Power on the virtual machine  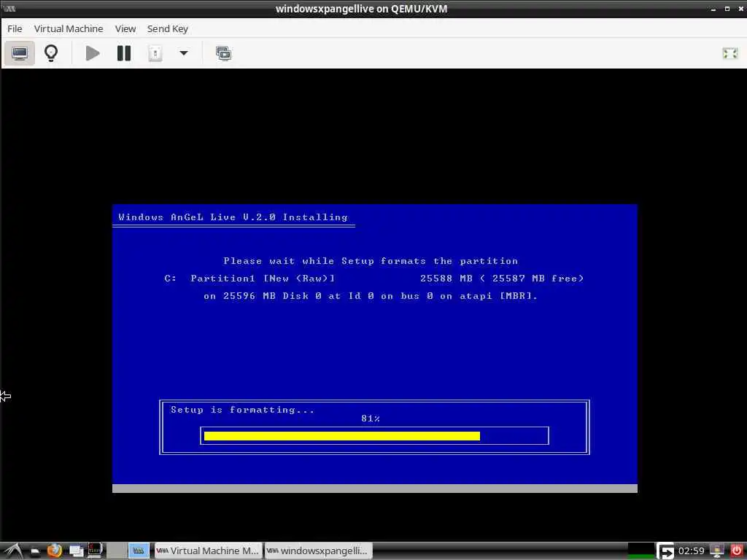(x=93, y=52)
